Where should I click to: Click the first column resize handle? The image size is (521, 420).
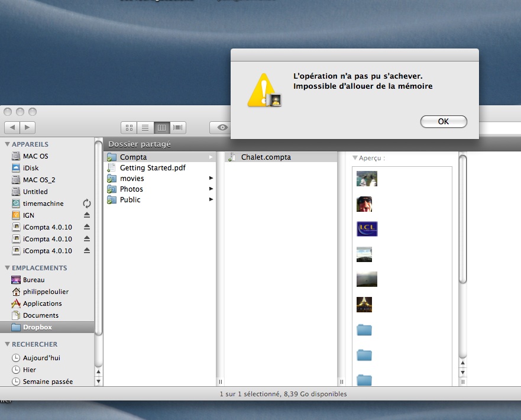[221, 382]
